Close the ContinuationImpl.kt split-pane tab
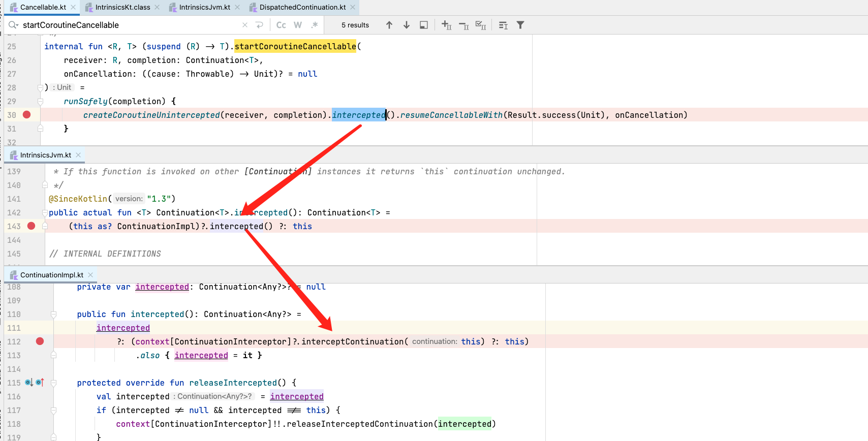This screenshot has height=441, width=868. 90,275
